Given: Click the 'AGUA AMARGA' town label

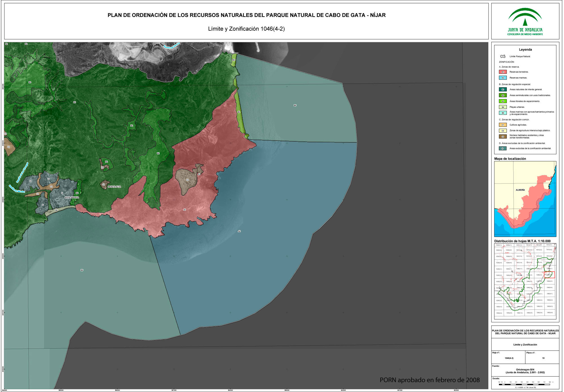Looking at the screenshot, I should [72, 197].
